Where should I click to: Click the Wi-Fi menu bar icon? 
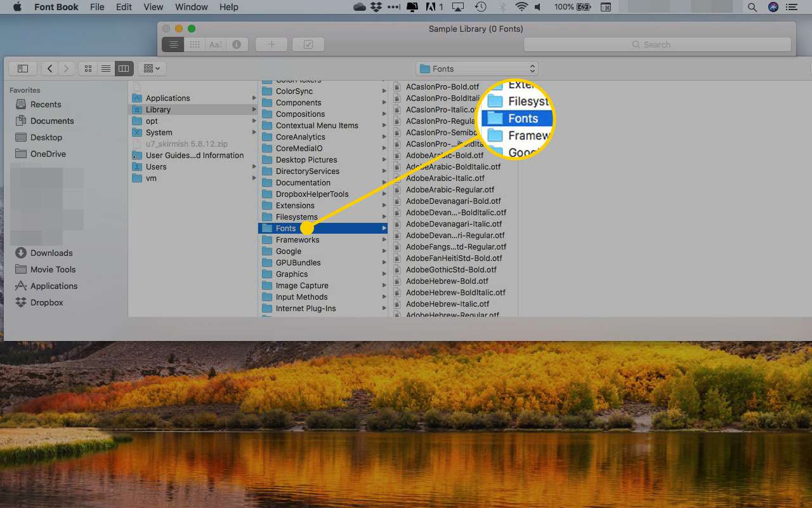tap(521, 7)
